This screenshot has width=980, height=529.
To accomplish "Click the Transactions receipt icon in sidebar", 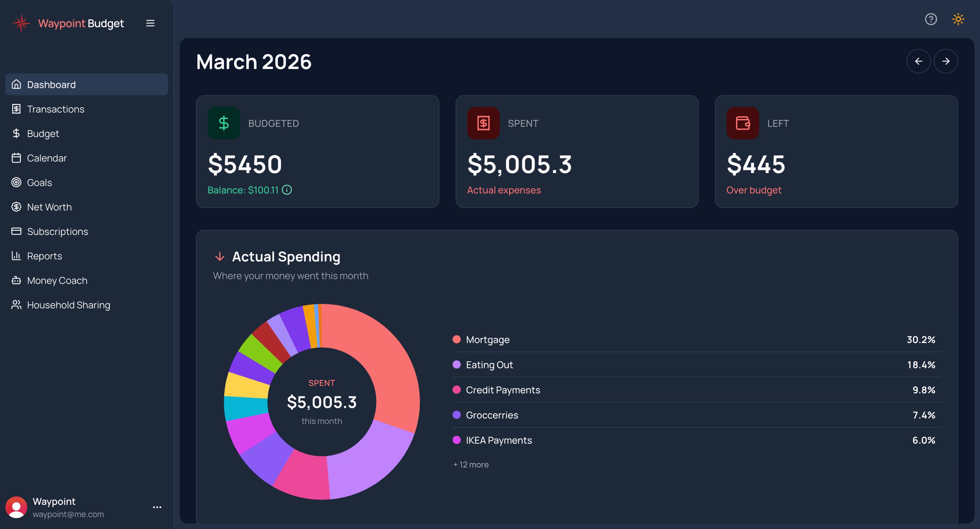I will 16,109.
